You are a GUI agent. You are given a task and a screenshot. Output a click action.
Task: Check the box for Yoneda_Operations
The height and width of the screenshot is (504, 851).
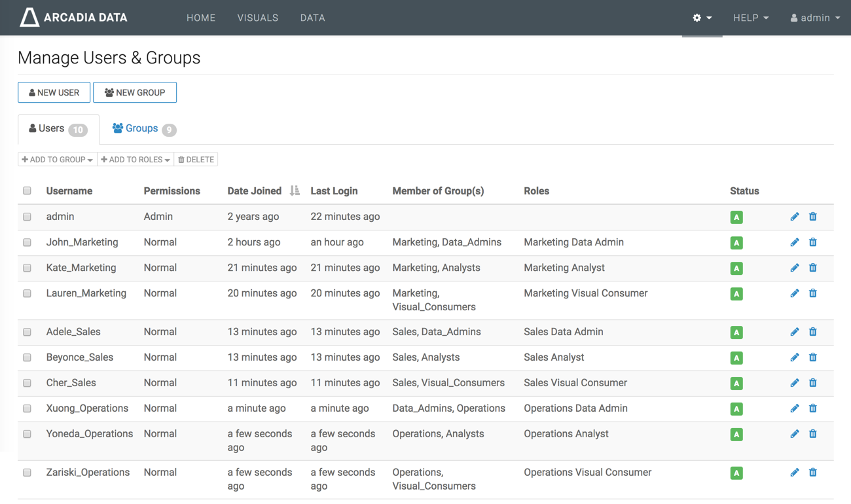(x=27, y=434)
